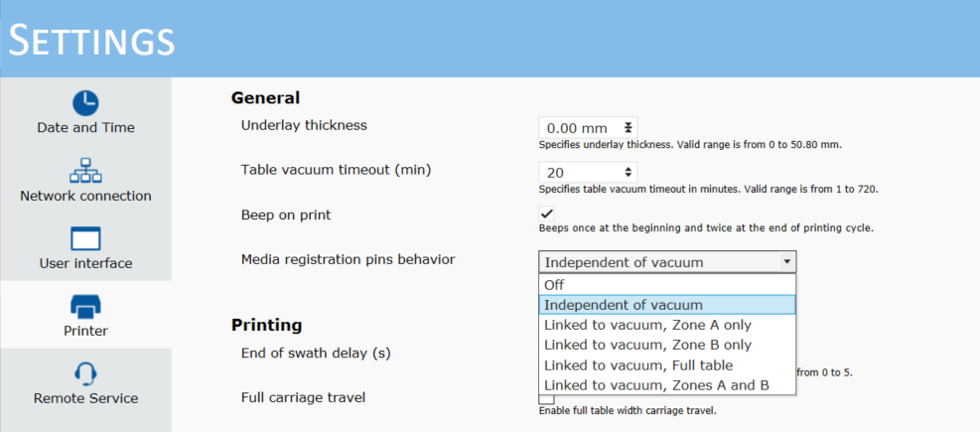Switch to the Network connection tab label
This screenshot has height=432, width=980.
point(85,197)
